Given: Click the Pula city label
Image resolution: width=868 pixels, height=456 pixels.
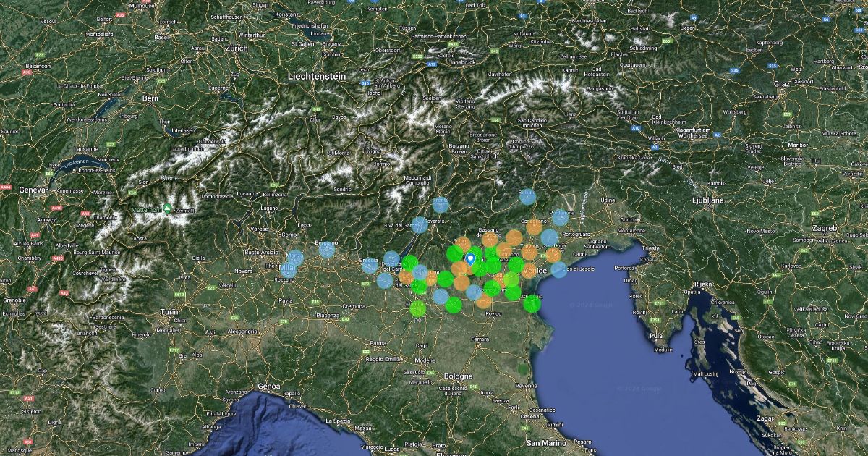Looking at the screenshot, I should [658, 336].
